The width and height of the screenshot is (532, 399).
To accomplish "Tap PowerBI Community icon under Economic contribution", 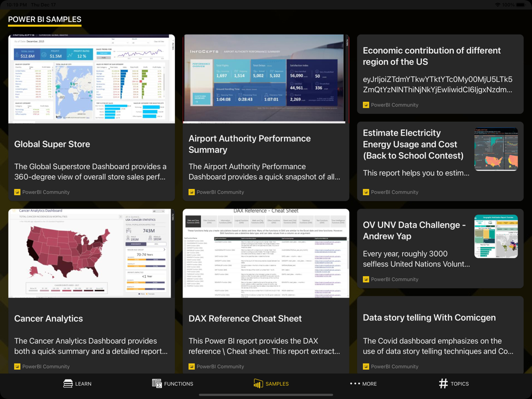I will point(366,105).
